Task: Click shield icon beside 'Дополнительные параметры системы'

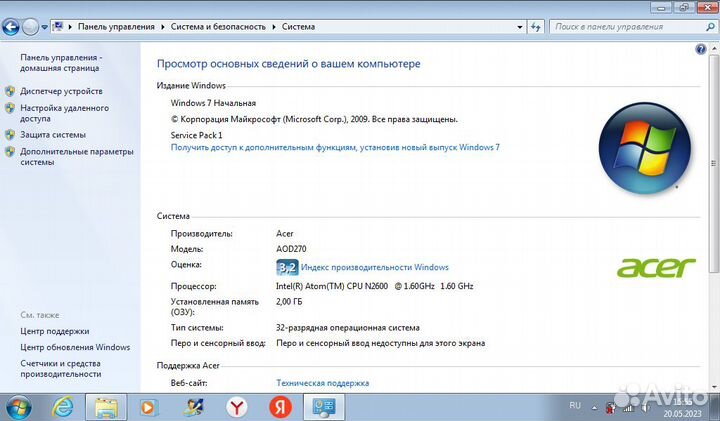Action: [10, 152]
